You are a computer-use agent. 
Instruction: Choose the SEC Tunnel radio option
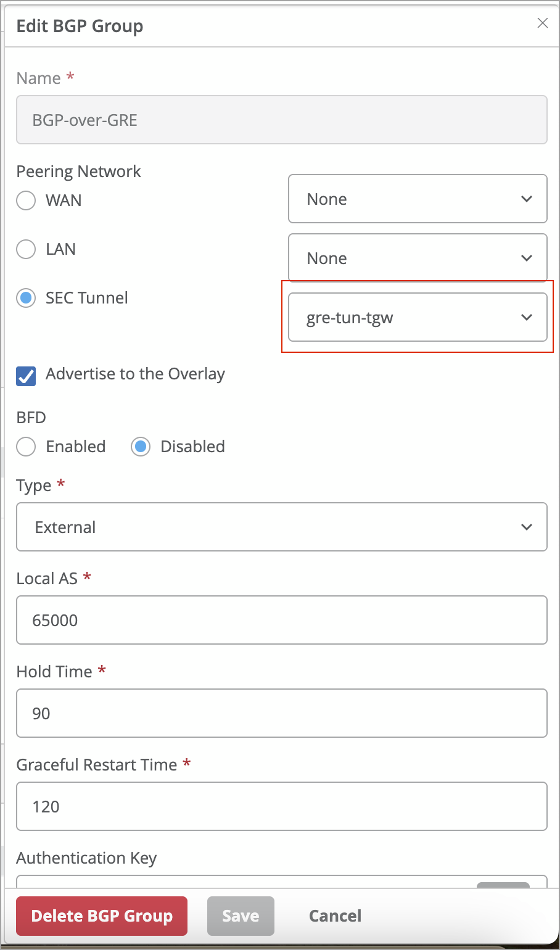(26, 298)
